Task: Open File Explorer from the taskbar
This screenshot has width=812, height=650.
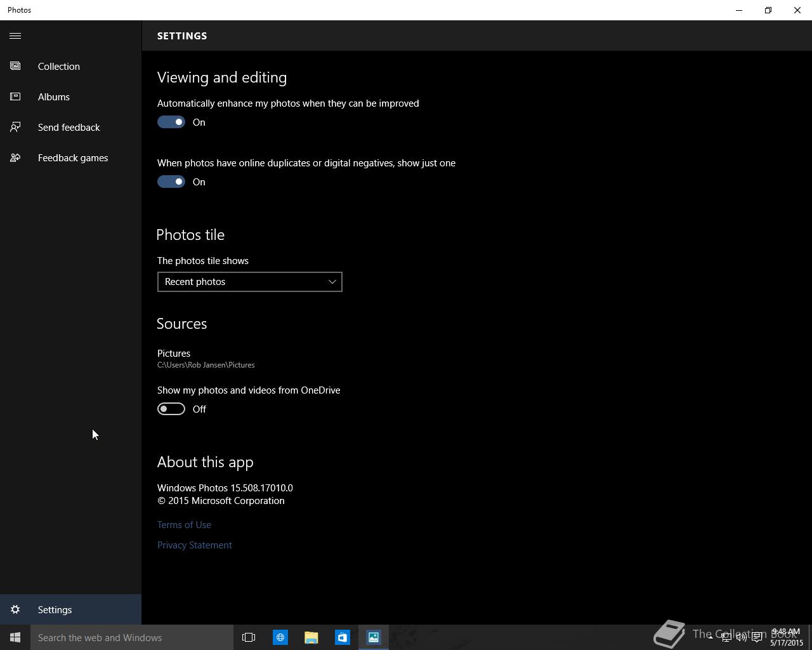Action: (311, 637)
